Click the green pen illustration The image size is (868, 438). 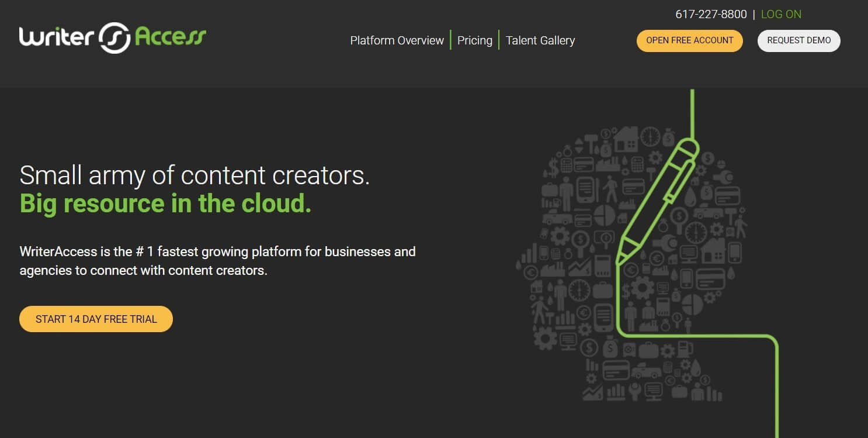pos(657,201)
